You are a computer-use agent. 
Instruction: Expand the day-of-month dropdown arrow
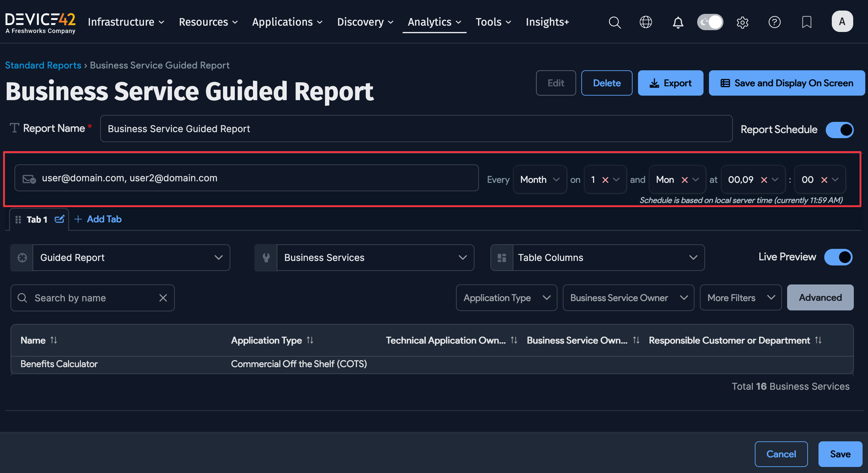pyautogui.click(x=616, y=180)
